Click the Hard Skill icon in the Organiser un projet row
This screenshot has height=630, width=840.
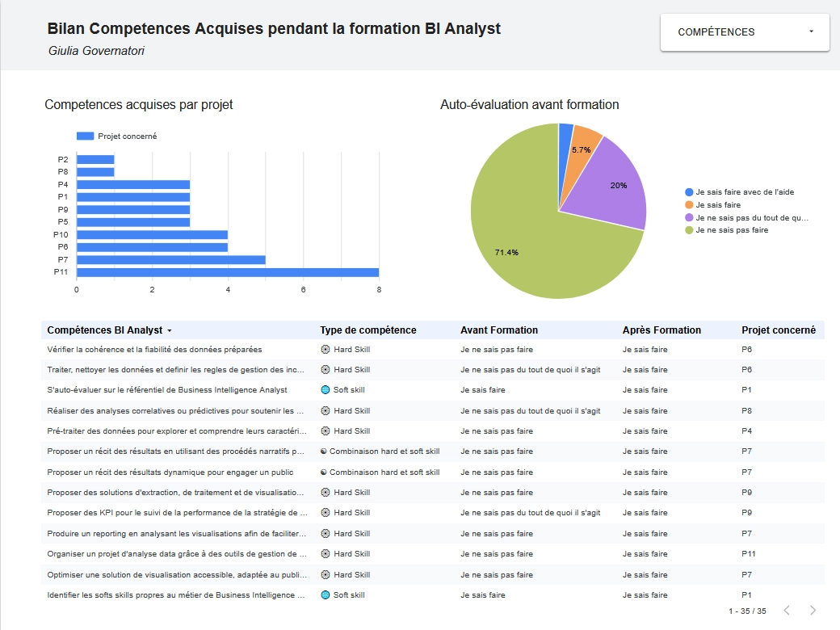click(x=325, y=554)
